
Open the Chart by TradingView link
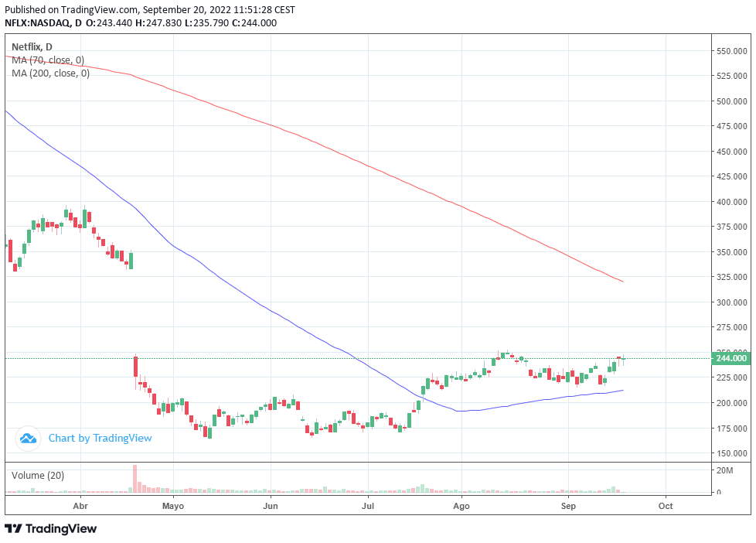(x=100, y=439)
